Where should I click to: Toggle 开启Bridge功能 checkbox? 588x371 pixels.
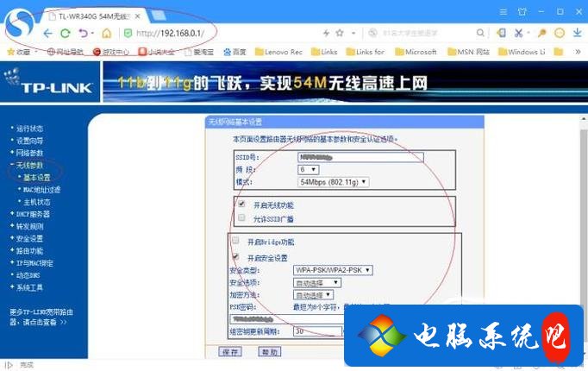[235, 241]
